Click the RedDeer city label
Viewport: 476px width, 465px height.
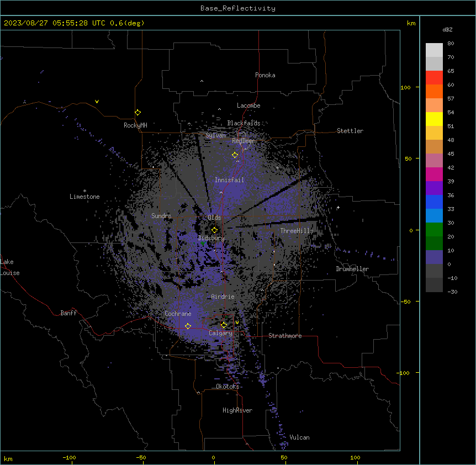[243, 141]
